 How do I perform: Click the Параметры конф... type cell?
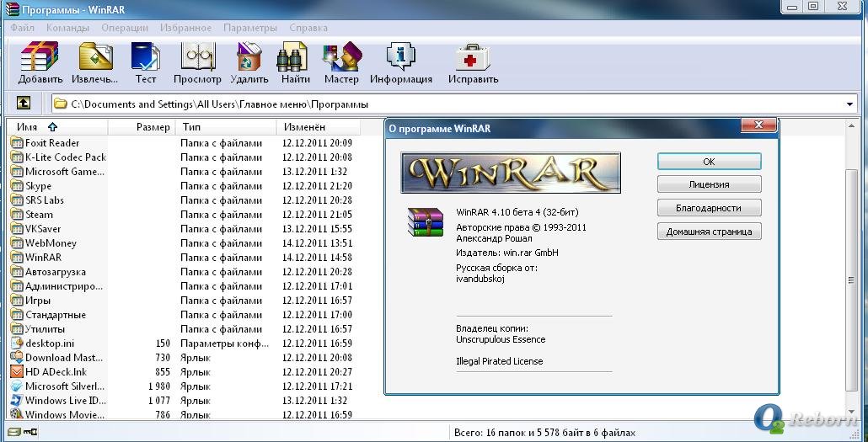[225, 343]
